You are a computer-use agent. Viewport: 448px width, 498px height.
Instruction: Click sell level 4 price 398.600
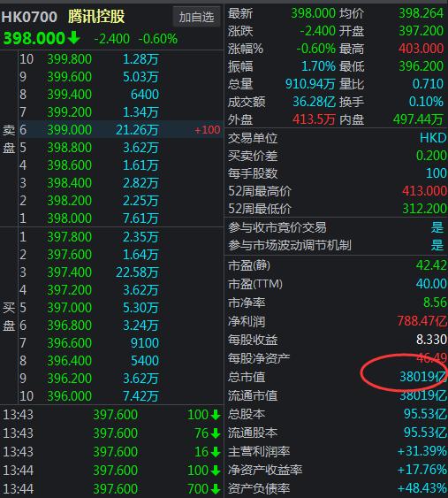tap(70, 165)
